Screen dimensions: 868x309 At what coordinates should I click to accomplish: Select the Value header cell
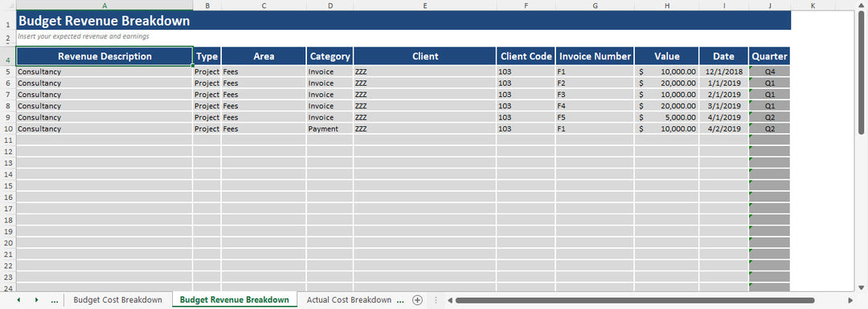(x=666, y=56)
